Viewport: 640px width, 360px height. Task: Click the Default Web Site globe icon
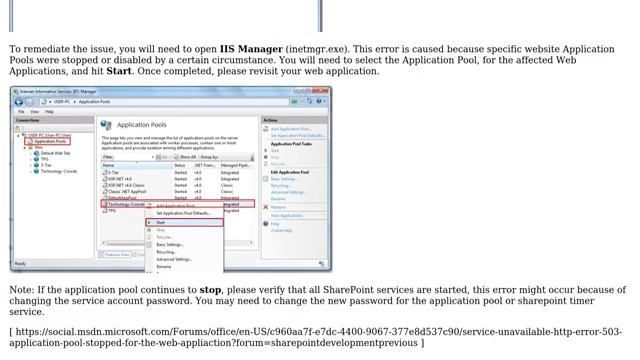[36, 153]
